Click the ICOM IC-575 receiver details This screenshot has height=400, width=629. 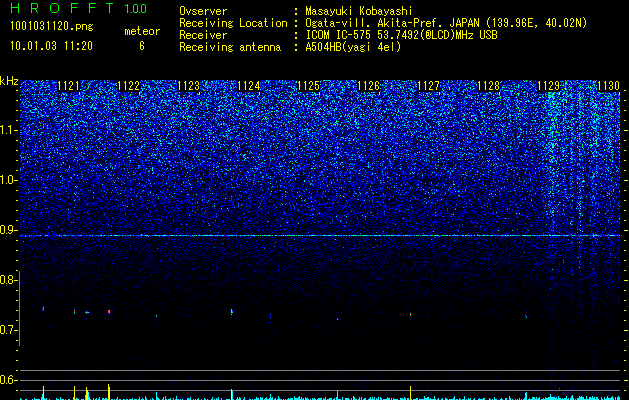[x=401, y=35]
